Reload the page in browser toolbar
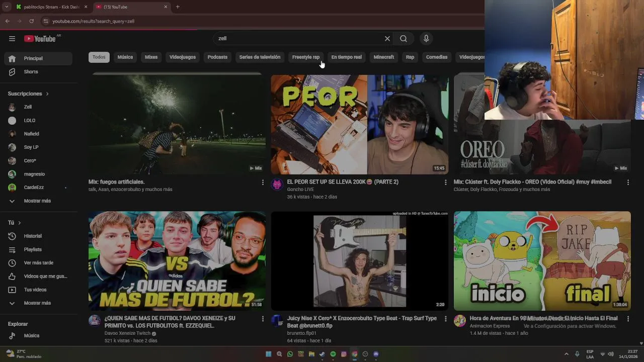This screenshot has height=362, width=644. (x=31, y=21)
